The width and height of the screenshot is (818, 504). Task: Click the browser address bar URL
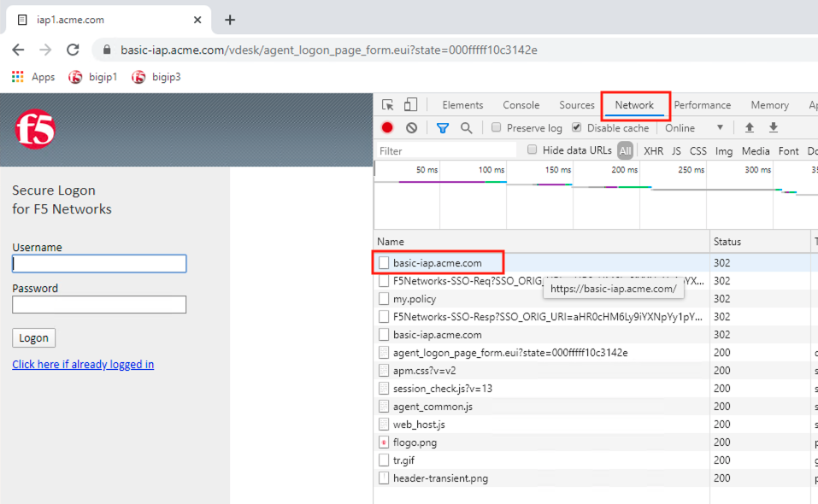329,50
